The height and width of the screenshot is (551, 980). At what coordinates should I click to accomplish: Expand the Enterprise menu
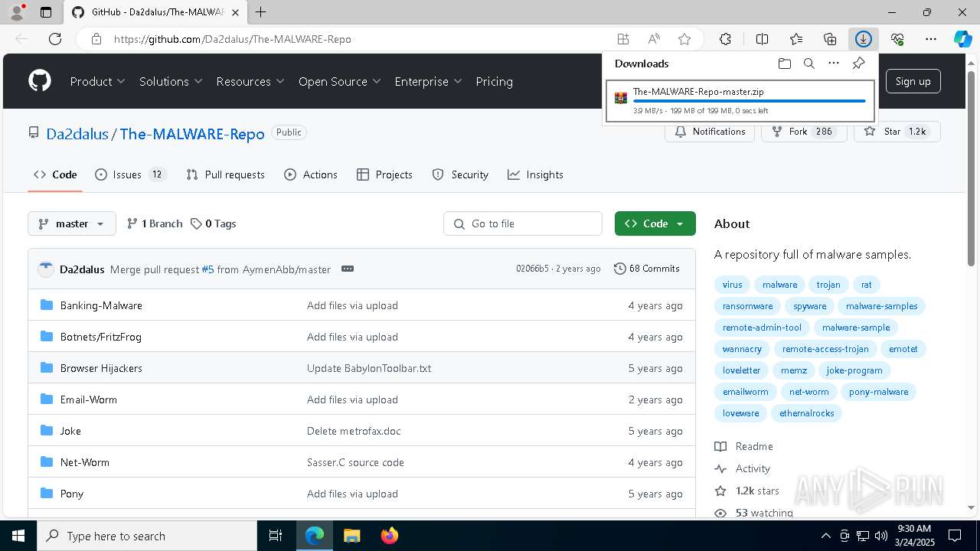(428, 81)
